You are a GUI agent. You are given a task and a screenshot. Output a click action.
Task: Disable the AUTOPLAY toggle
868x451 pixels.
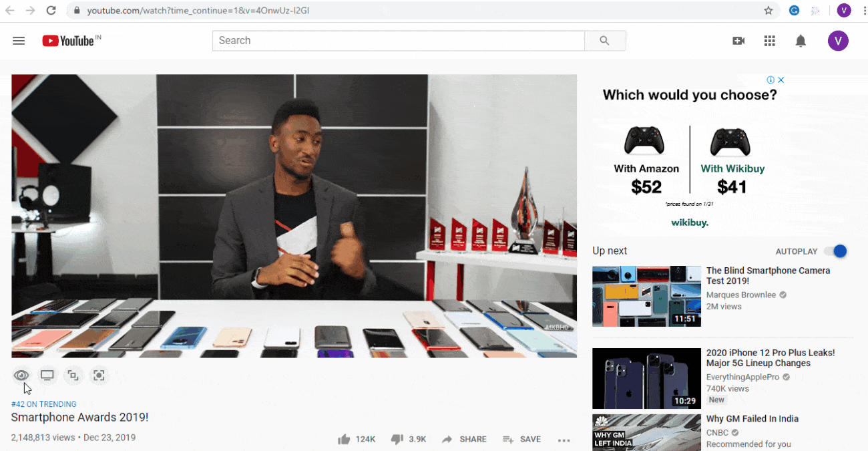(x=835, y=251)
